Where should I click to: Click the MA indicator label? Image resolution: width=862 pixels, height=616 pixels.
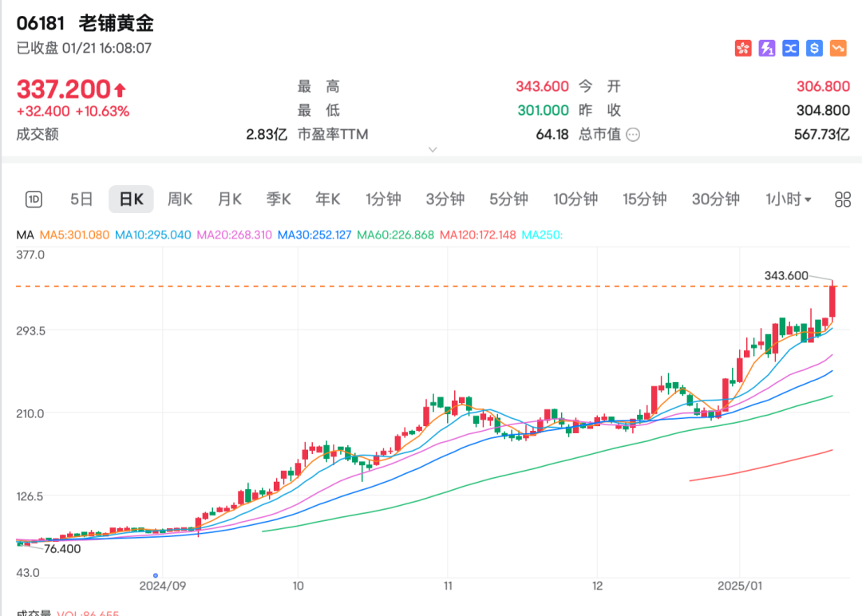[x=25, y=235]
